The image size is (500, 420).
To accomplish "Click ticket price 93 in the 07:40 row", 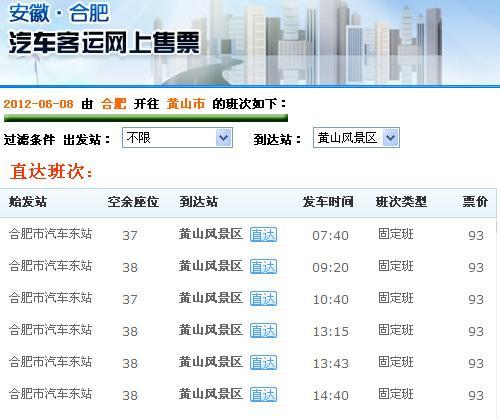I will [476, 236].
